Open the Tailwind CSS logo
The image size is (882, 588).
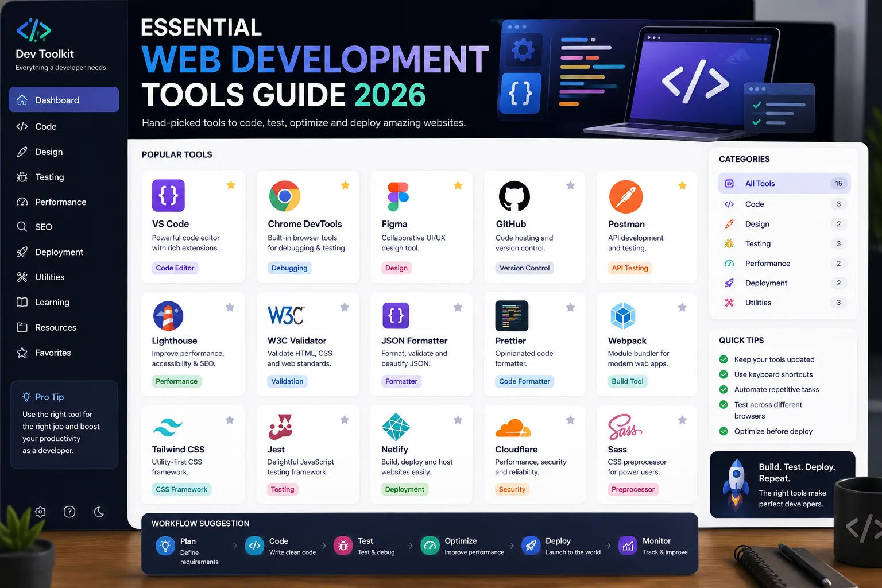[168, 428]
